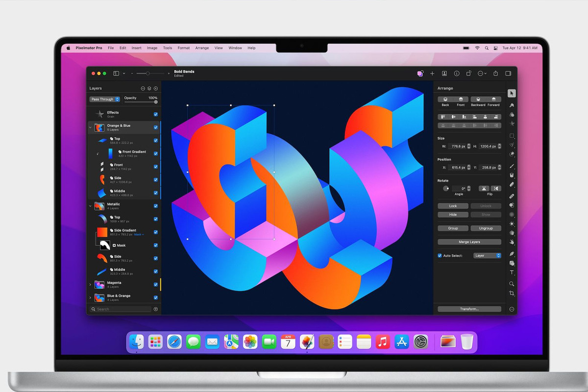Click the portrait photo icon in the toolbar
This screenshot has width=588, height=392.
(444, 73)
